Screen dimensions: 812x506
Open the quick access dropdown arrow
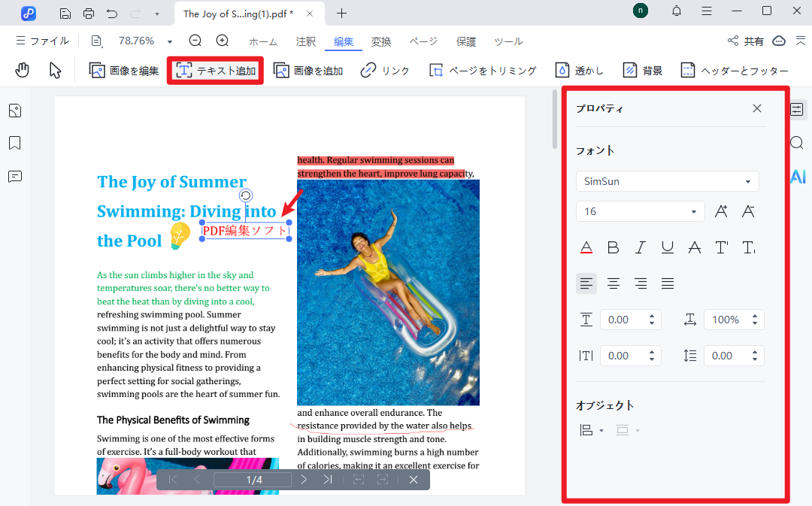157,14
